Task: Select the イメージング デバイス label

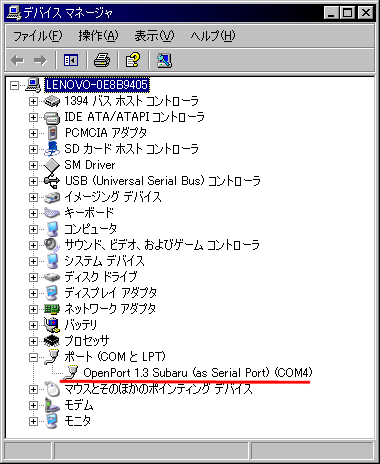Action: [113, 197]
